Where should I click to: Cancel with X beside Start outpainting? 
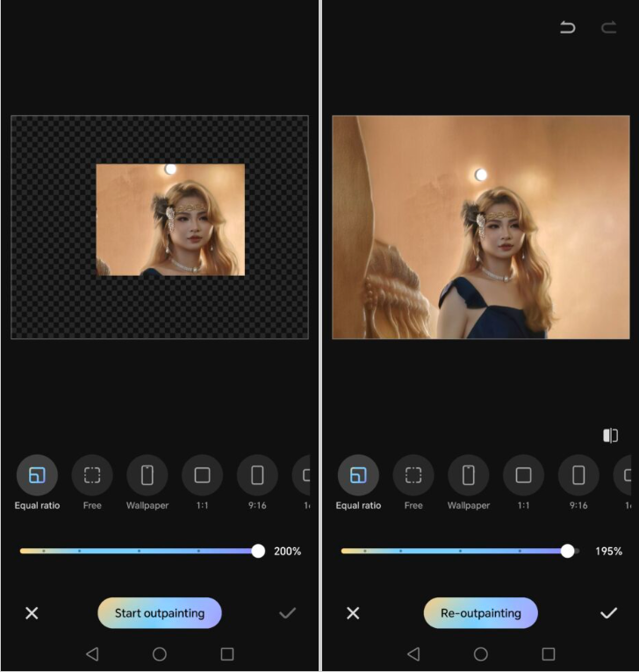tap(32, 613)
